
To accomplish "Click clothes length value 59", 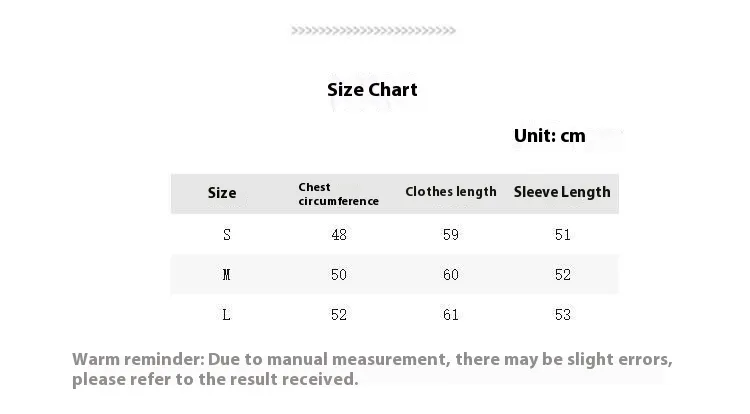I will point(451,235).
